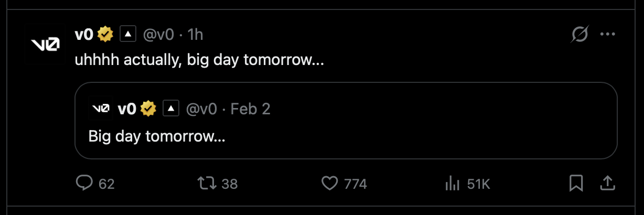Like the tweet with the heart icon
The height and width of the screenshot is (215, 644).
pyautogui.click(x=329, y=184)
